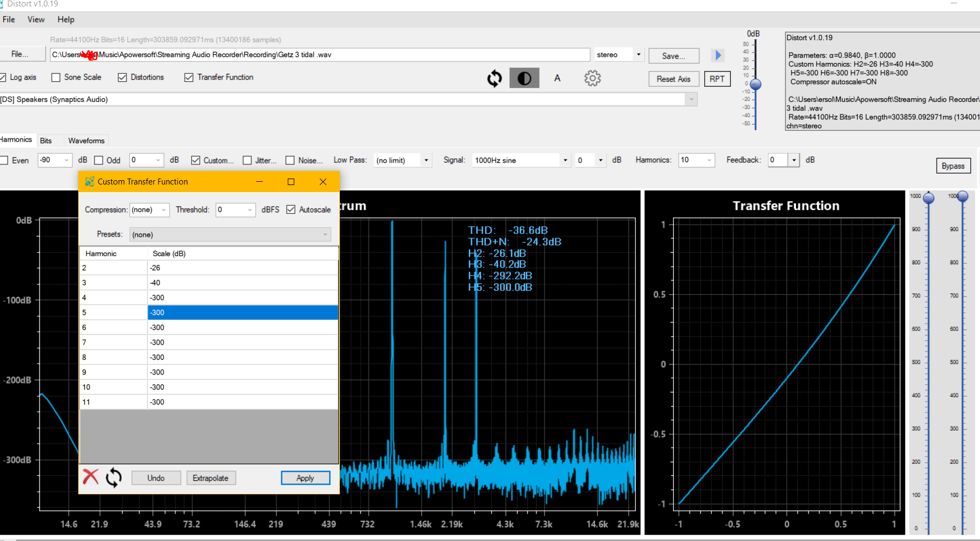This screenshot has width=980, height=541.
Task: Open the Signal 1000Hz sine dropdown
Action: point(565,160)
